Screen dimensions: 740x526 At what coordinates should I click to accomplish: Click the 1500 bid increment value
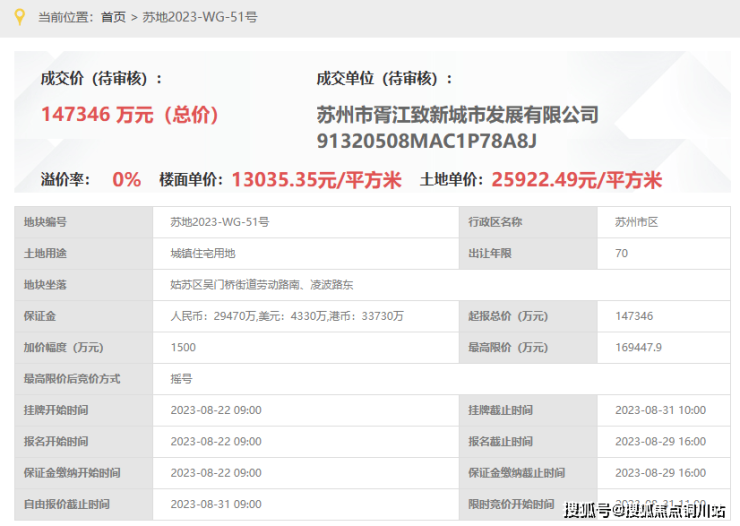pyautogui.click(x=183, y=347)
